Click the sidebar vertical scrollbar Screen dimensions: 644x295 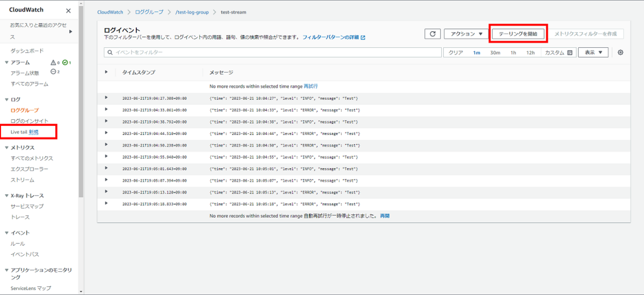tap(81, 102)
